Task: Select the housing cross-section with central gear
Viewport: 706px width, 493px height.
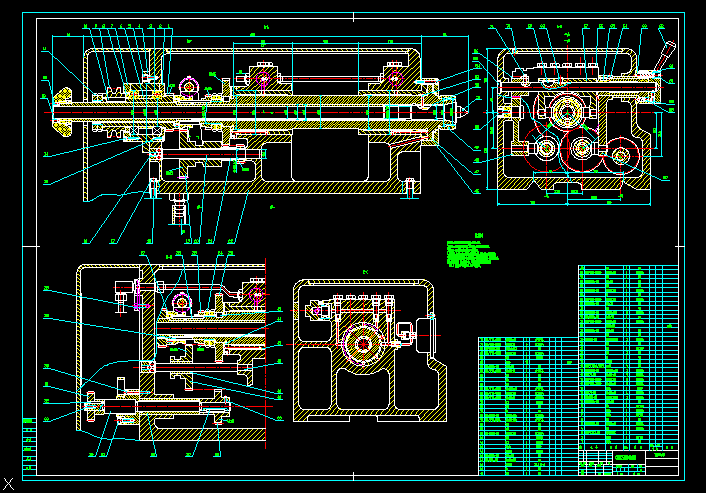Action: coord(370,351)
